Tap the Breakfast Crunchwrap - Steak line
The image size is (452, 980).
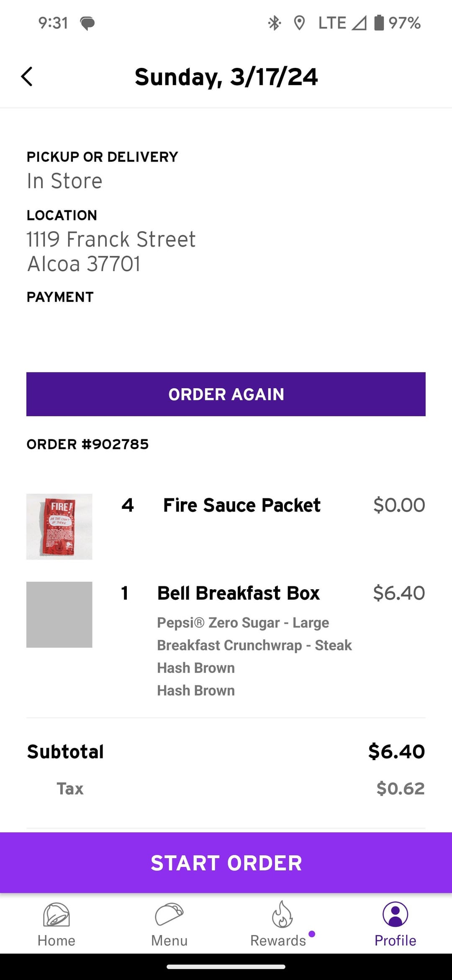coord(254,645)
